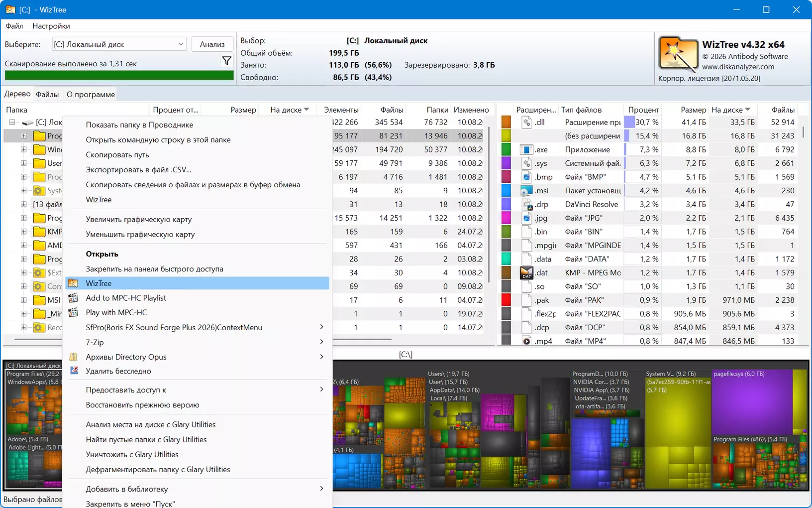Screen dimensions: 812x508
Task: Click the Play with MPC-HC icon
Action: pyautogui.click(x=73, y=312)
